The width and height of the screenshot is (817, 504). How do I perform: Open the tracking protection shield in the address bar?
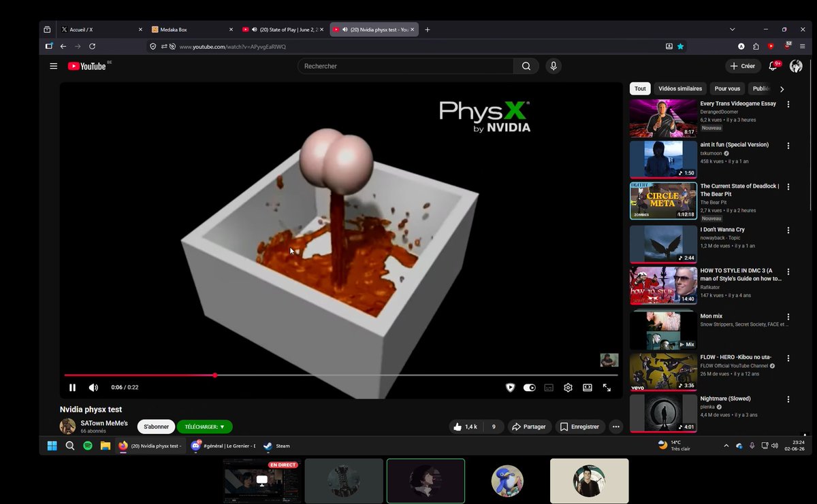click(x=153, y=46)
